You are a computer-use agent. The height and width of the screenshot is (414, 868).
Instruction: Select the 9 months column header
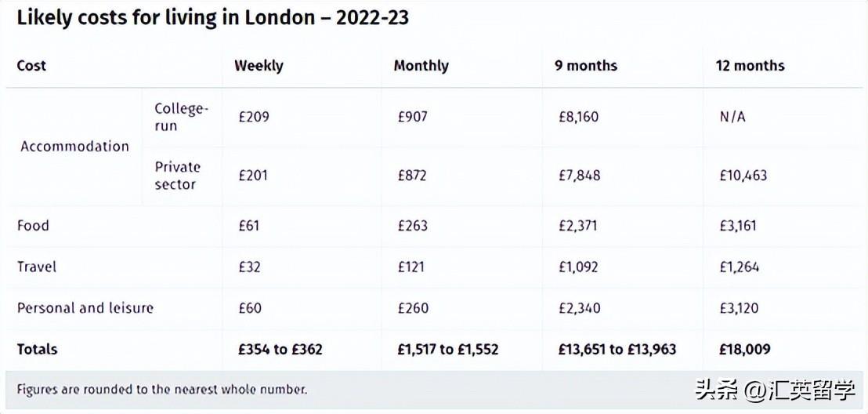coord(586,66)
